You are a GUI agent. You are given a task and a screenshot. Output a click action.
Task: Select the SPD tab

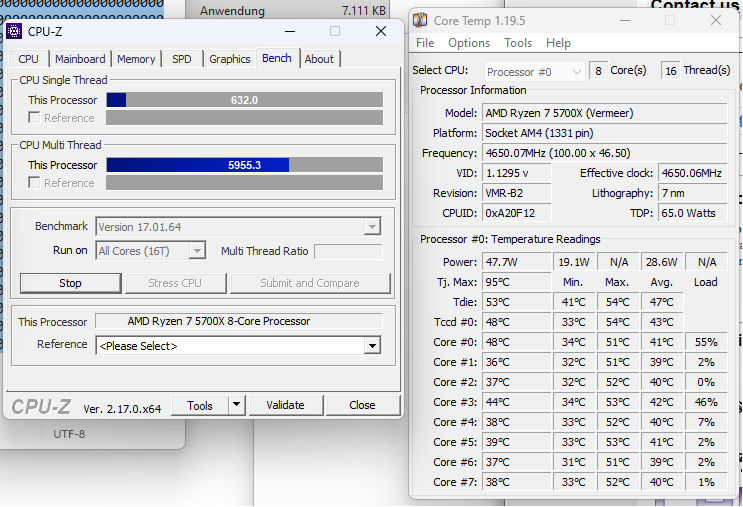(x=181, y=59)
